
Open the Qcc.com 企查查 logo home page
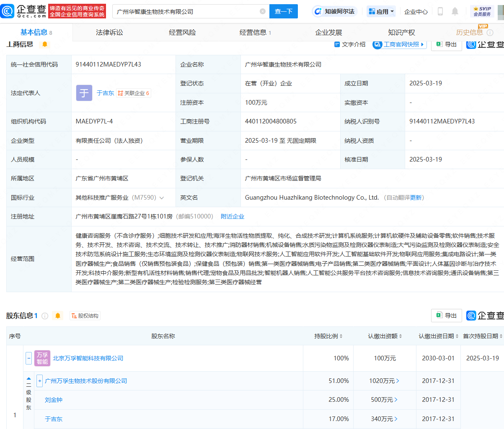coord(23,11)
